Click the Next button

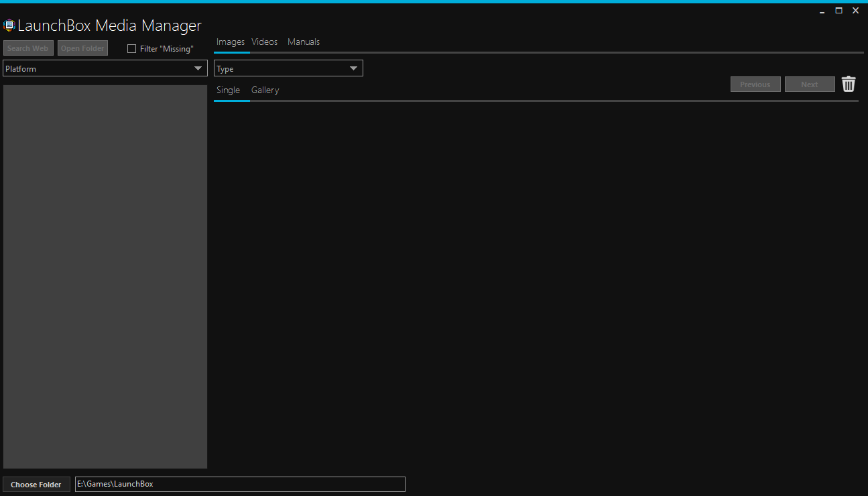point(810,84)
